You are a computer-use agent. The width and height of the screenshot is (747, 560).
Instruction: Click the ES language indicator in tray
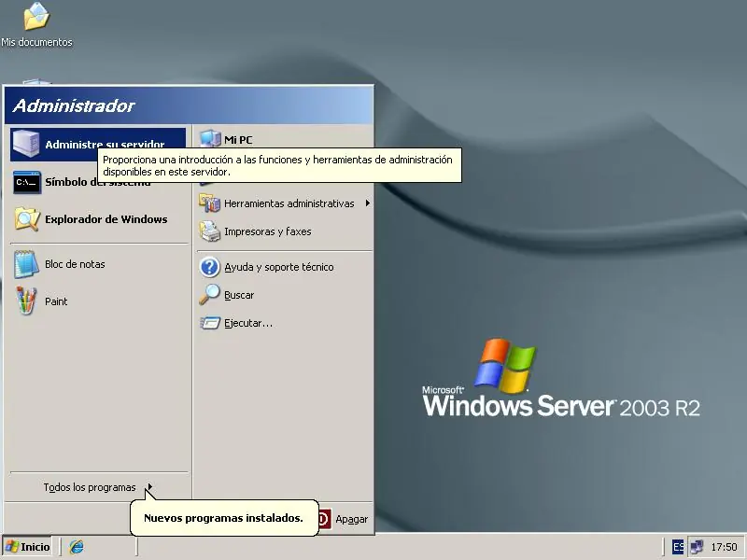click(x=678, y=547)
